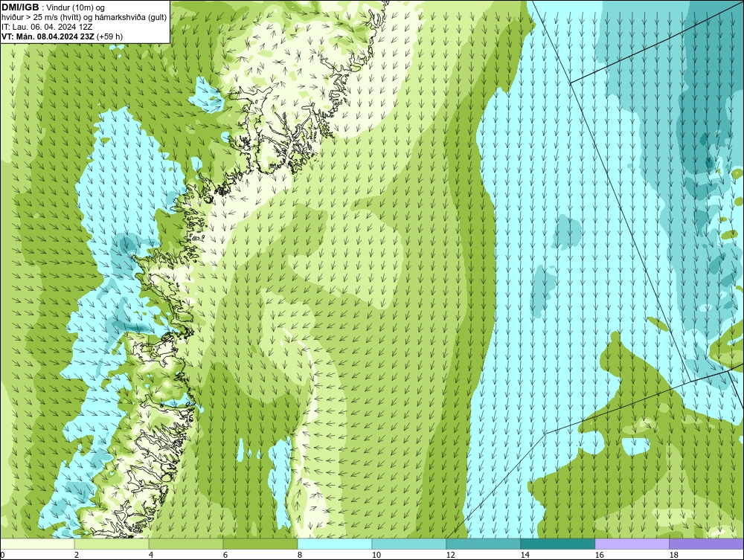Screen dimensions: 744x560
Task: Click the 'DMI/IGB' title text
Action: click(x=20, y=7)
